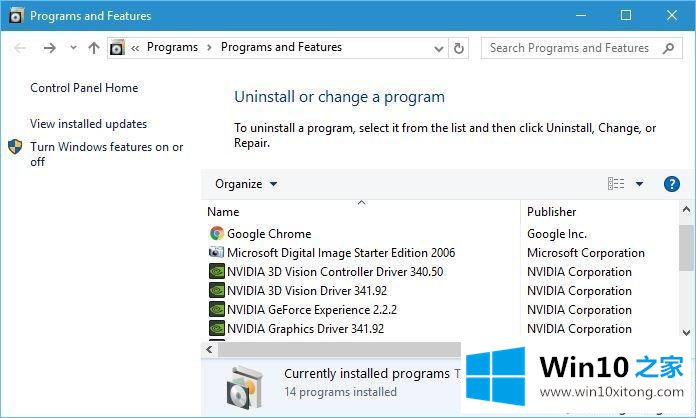Open Programs breadcrumb in address bar
The height and width of the screenshot is (418, 696).
(x=172, y=47)
